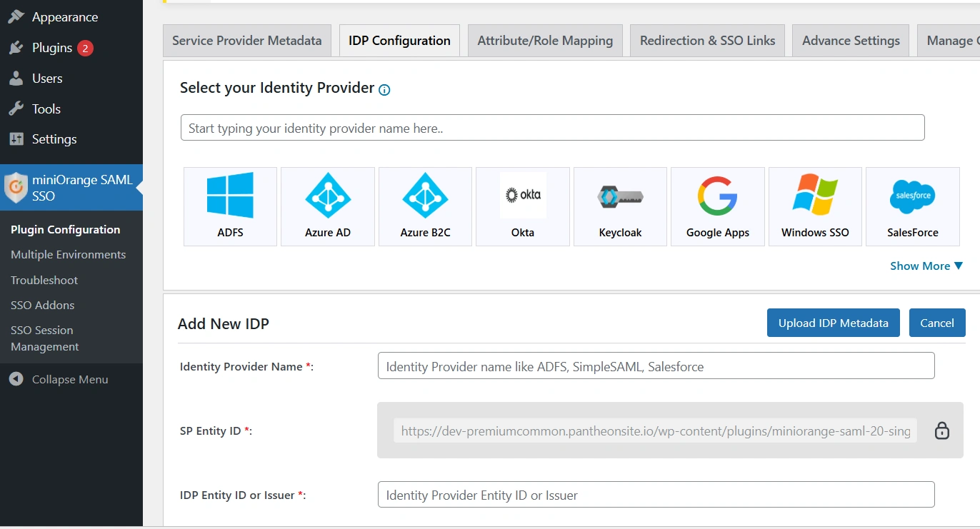Select the Azure AD provider tile
The image size is (980, 529).
click(x=328, y=206)
